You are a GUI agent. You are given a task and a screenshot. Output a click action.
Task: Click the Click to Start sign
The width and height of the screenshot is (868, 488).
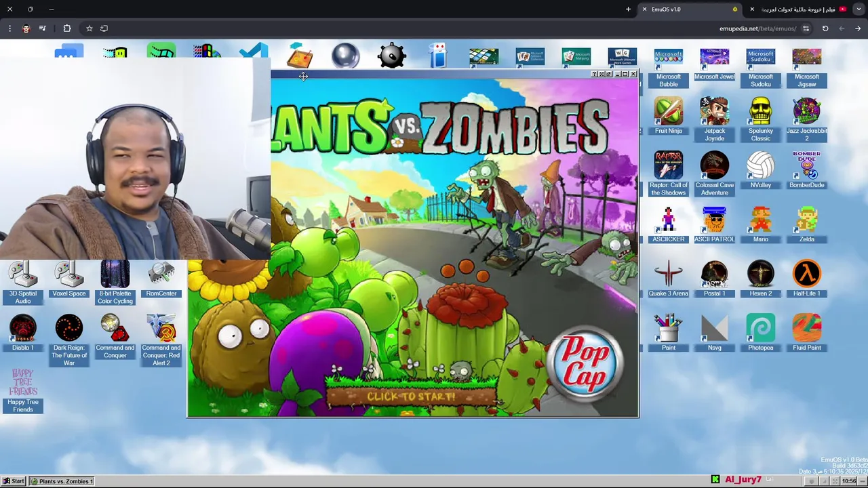[x=411, y=396]
